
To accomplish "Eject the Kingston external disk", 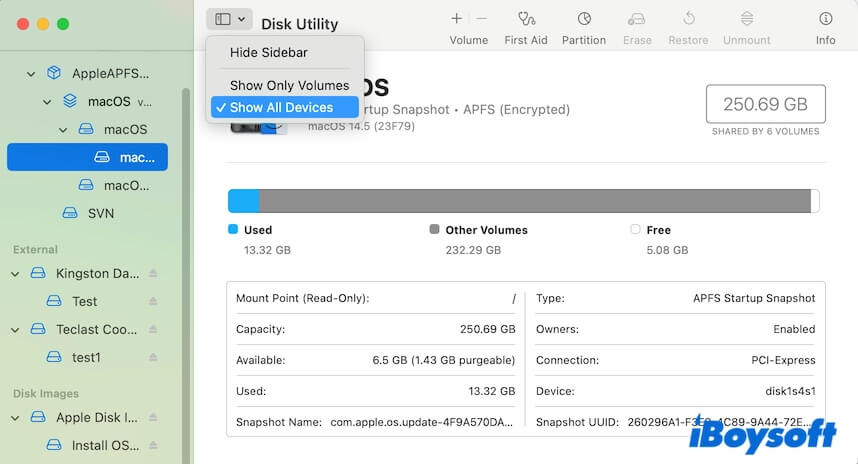I will tap(153, 273).
